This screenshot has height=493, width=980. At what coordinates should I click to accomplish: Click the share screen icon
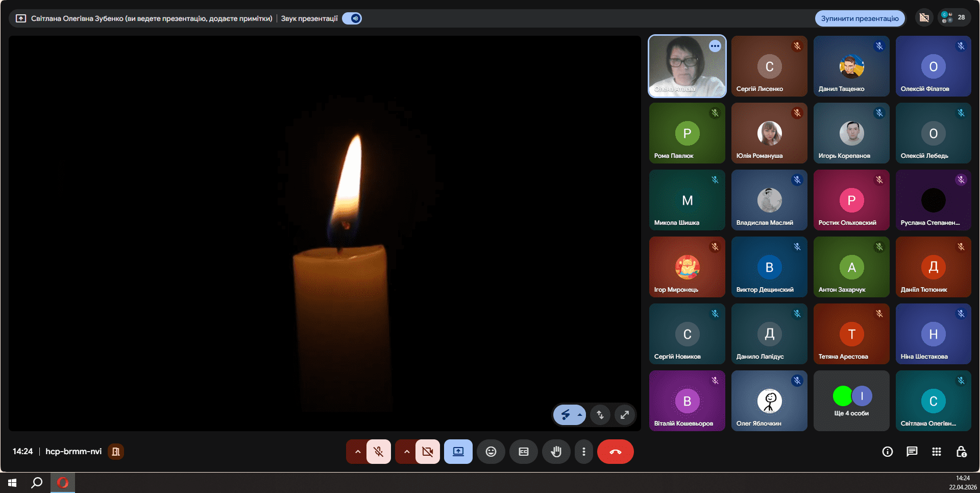[x=458, y=452]
